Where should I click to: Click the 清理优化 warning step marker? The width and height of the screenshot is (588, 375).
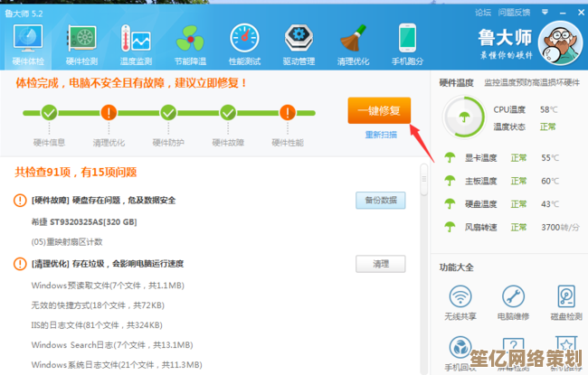coord(109,113)
